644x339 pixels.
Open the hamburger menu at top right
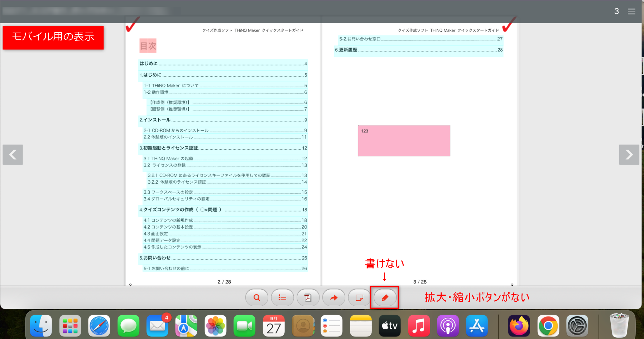click(x=631, y=11)
